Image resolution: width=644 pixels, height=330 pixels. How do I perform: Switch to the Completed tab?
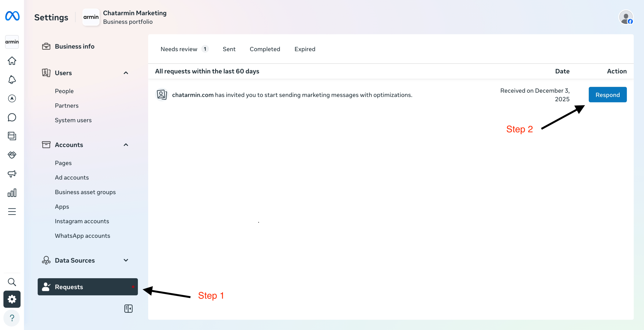[x=265, y=49]
